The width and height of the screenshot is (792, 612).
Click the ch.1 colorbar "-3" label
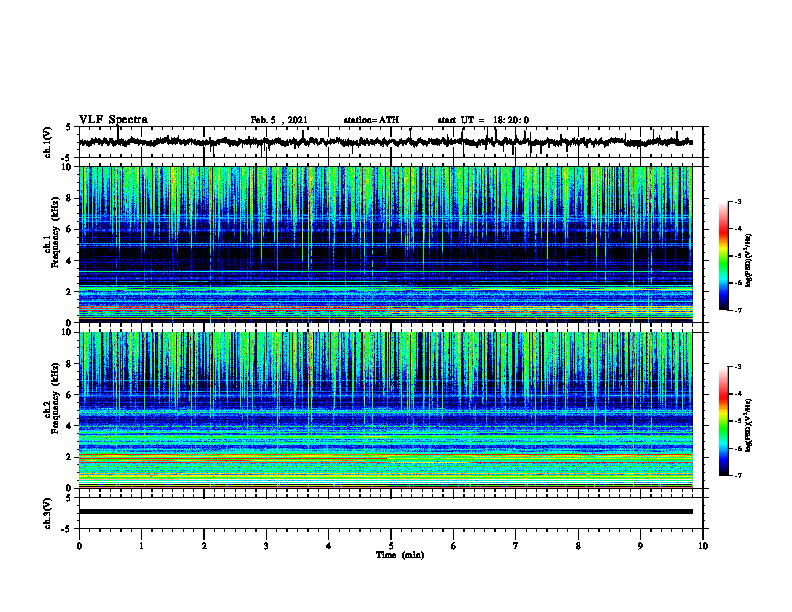[x=738, y=202]
